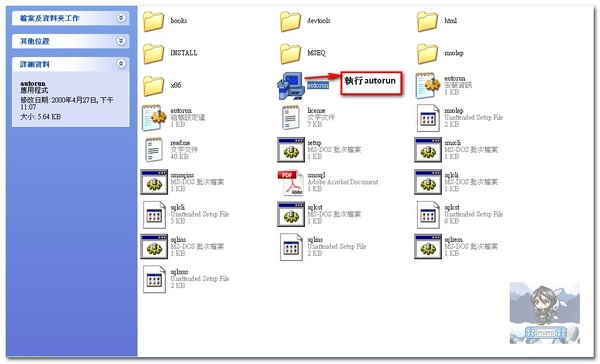Screen dimensions: 600x364
Task: Click the 應用程式 type text in details
Action: [x=34, y=91]
